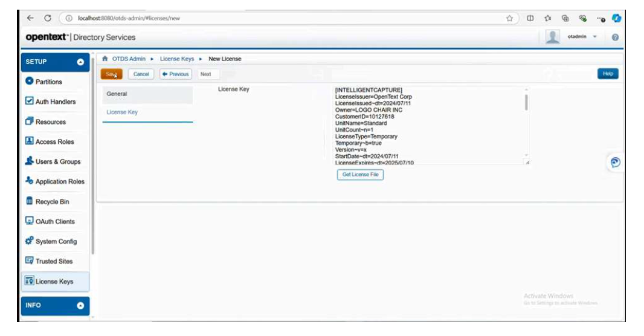644x336 pixels.
Task: Save the new license
Action: point(111,74)
